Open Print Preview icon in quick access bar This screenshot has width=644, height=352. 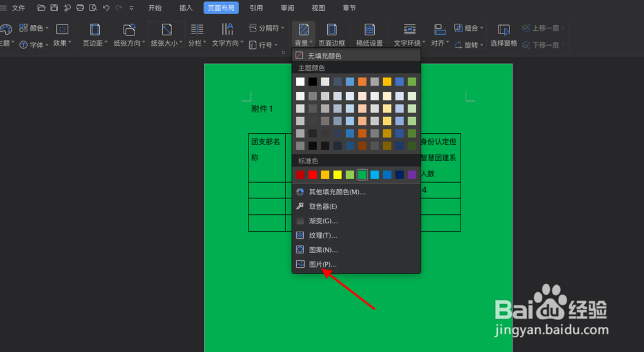point(93,7)
